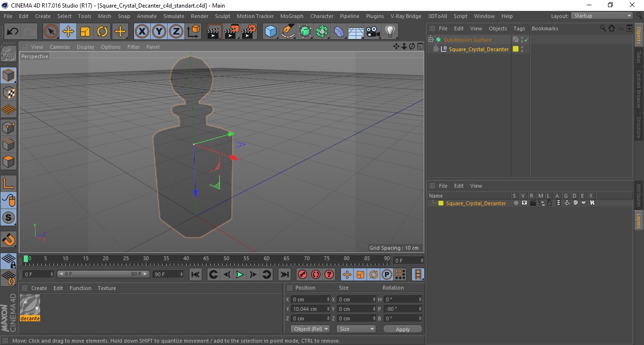Open the Size mode dropdown
644x345 pixels.
tap(356, 329)
